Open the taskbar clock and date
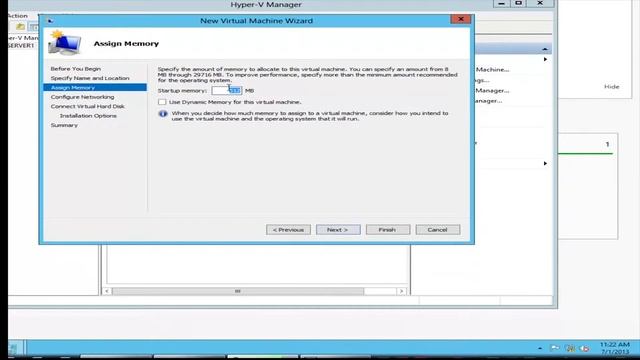 615,348
